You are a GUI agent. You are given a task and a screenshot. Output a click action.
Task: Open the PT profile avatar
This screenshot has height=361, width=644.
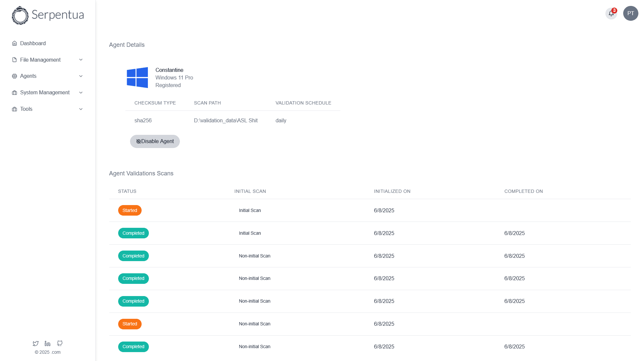pyautogui.click(x=630, y=14)
